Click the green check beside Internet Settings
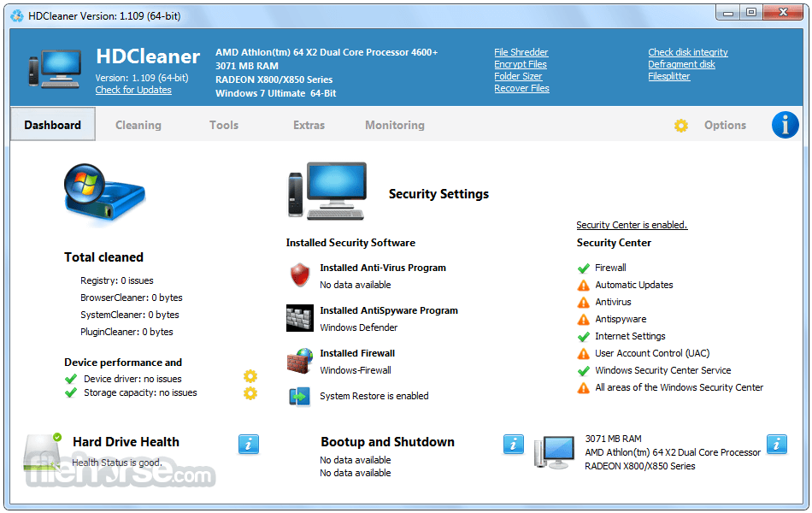The width and height of the screenshot is (812, 513). [584, 337]
